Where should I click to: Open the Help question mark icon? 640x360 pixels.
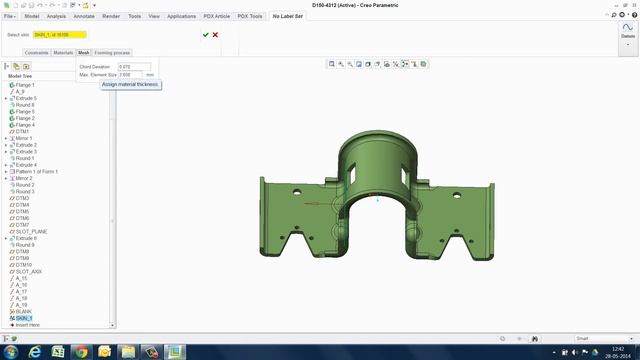point(635,15)
